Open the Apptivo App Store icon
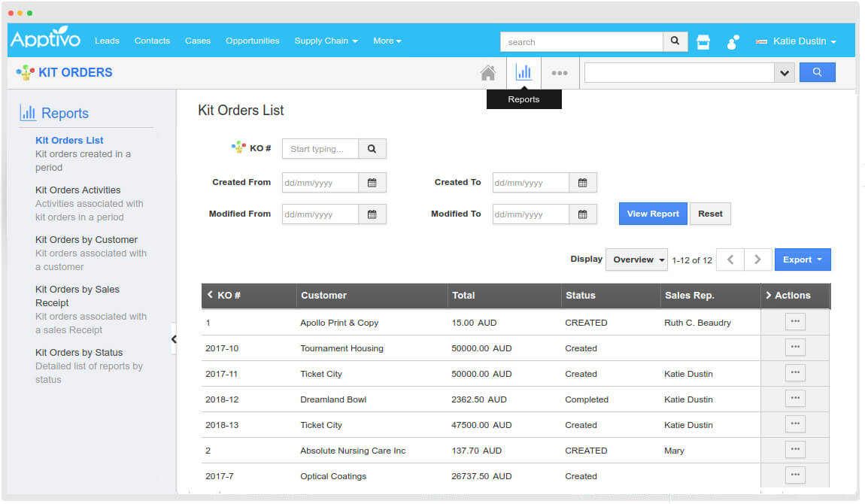The image size is (865, 504). 703,41
